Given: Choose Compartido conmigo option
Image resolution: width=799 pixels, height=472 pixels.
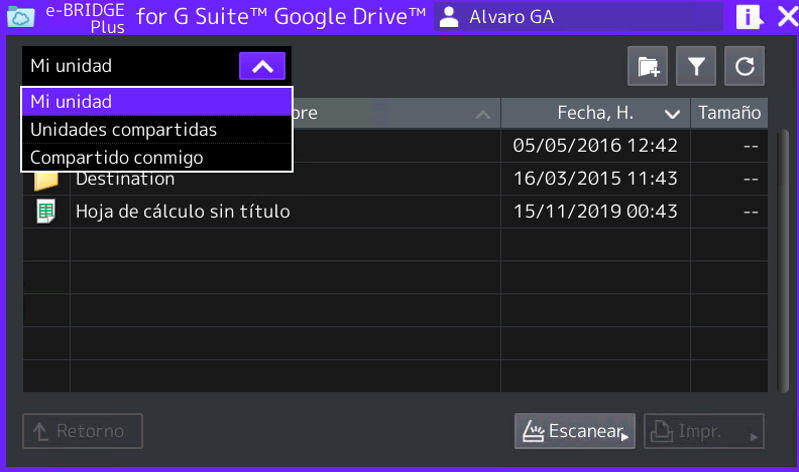Looking at the screenshot, I should pos(156,158).
